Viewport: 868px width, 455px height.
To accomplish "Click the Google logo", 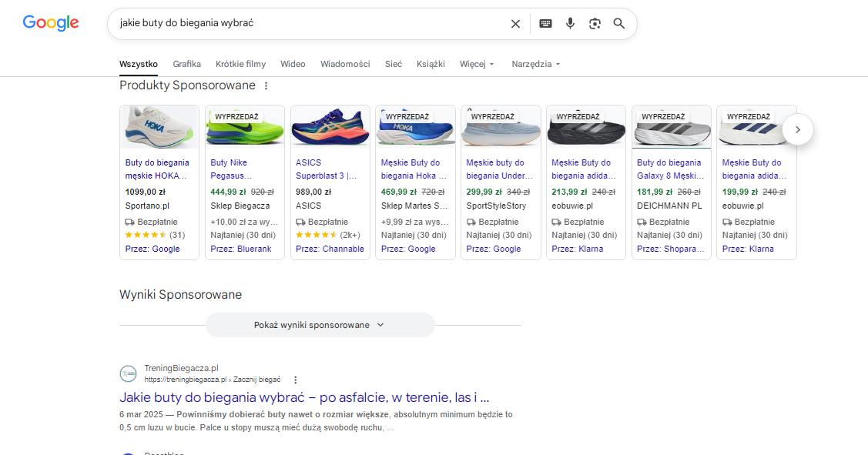I will point(51,23).
